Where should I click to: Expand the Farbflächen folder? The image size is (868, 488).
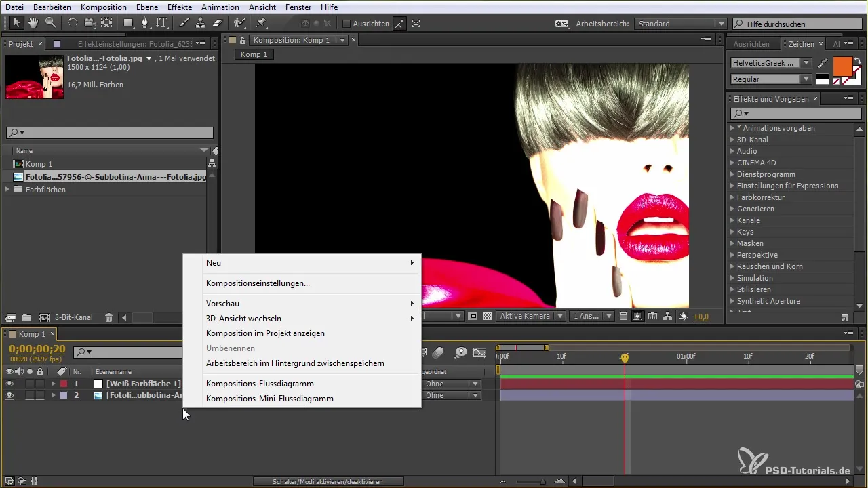tap(8, 190)
